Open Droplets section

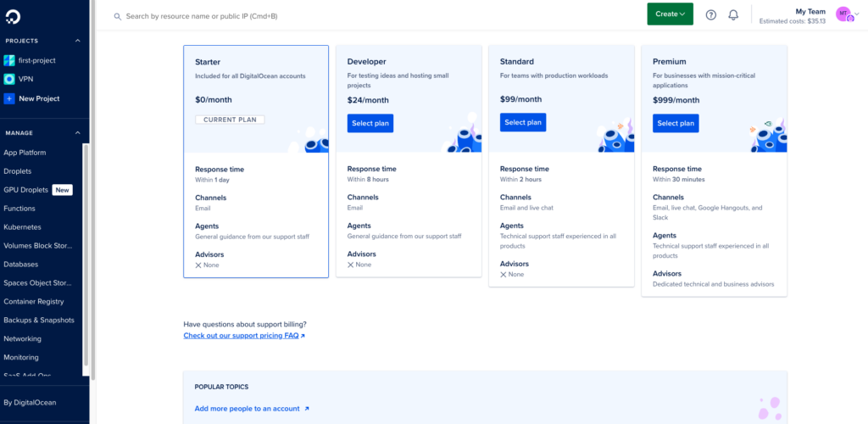click(18, 171)
